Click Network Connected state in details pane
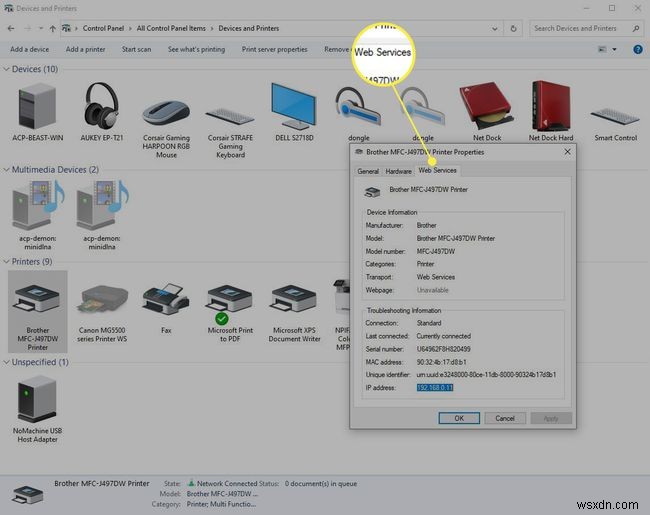Viewport: 650px width, 515px height. tap(227, 483)
